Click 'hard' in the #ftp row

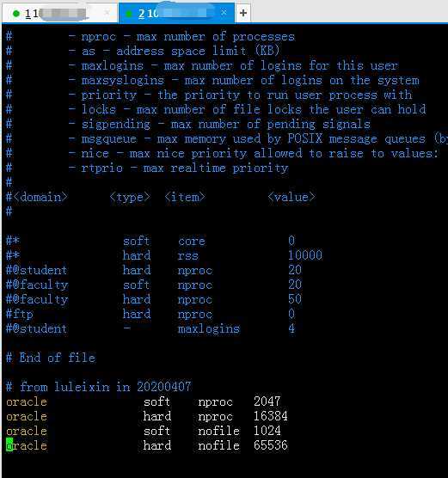click(137, 314)
